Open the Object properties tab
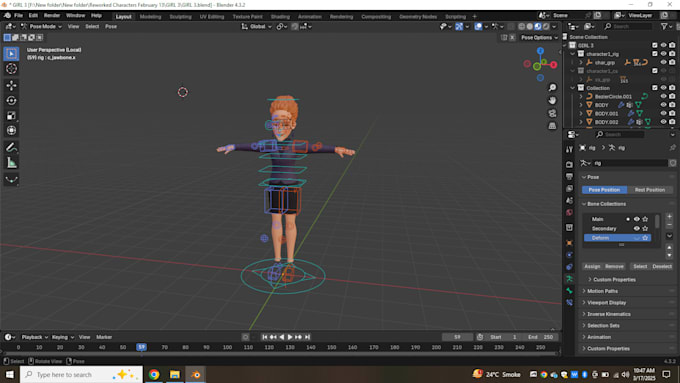Viewport: 680px width, 383px height. coord(569,243)
